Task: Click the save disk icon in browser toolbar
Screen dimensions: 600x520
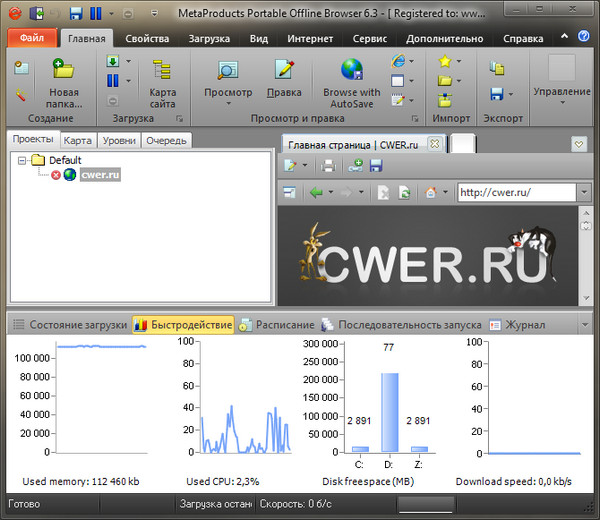Action: point(376,165)
